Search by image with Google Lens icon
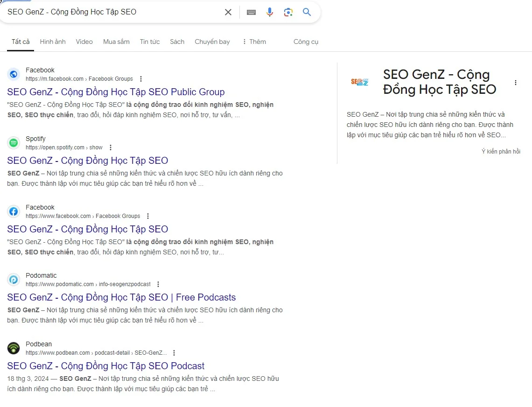Screen dimensions: 532x407 [288, 12]
